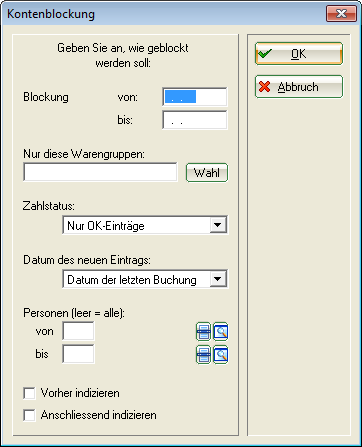Screen dimensions: 362x447
Task: Open Wahl for Warengruppen selection
Action: pos(207,172)
